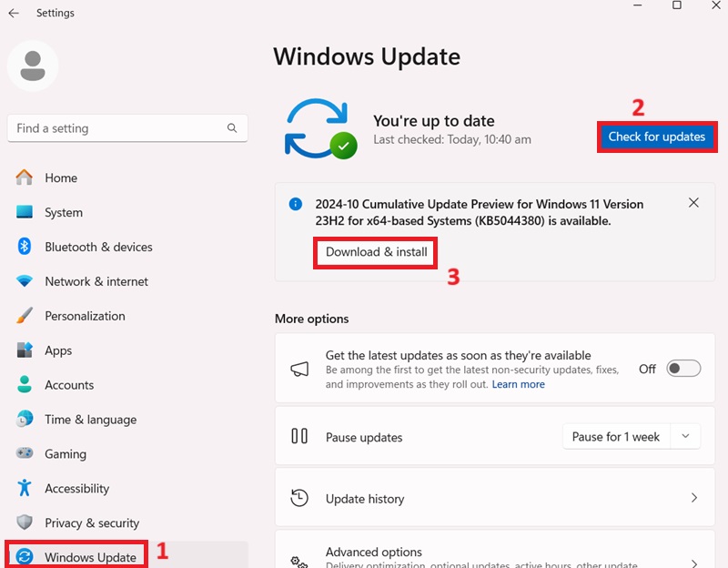Open Update history chevron
The image size is (728, 568).
tap(694, 498)
